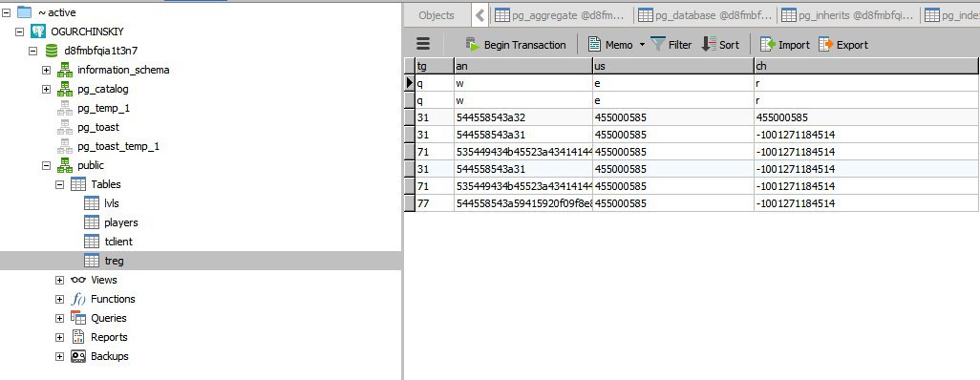This screenshot has height=380, width=980.
Task: Click the Import button label
Action: pos(794,45)
